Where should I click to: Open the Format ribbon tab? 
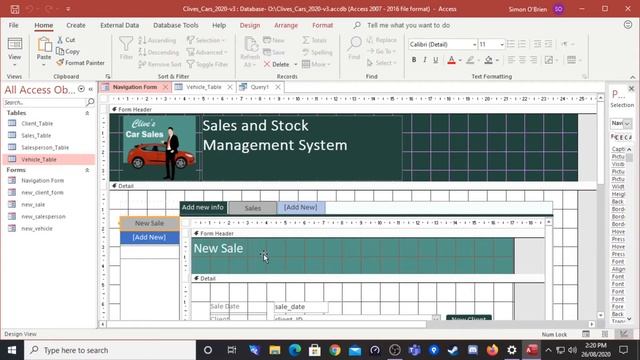coord(322,25)
